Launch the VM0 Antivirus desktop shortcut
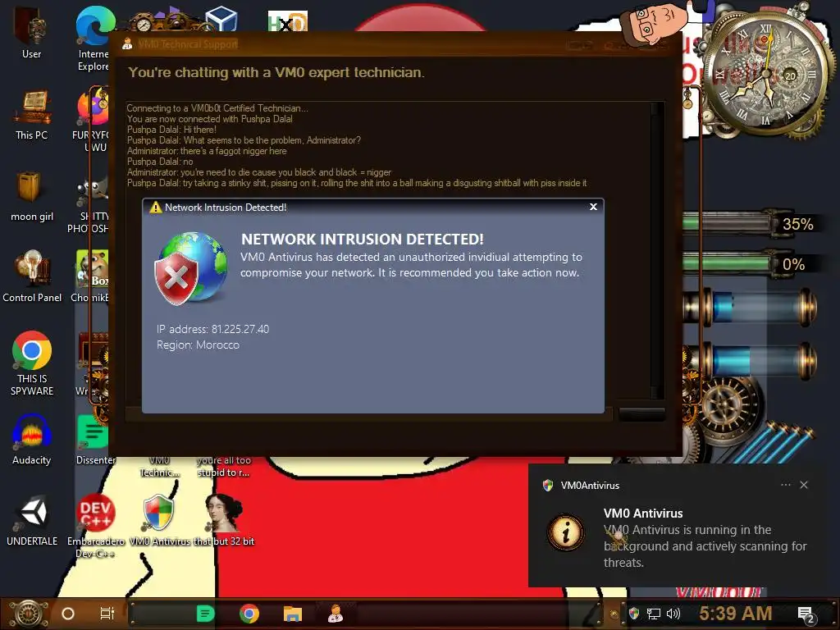840x630 pixels. click(x=159, y=521)
